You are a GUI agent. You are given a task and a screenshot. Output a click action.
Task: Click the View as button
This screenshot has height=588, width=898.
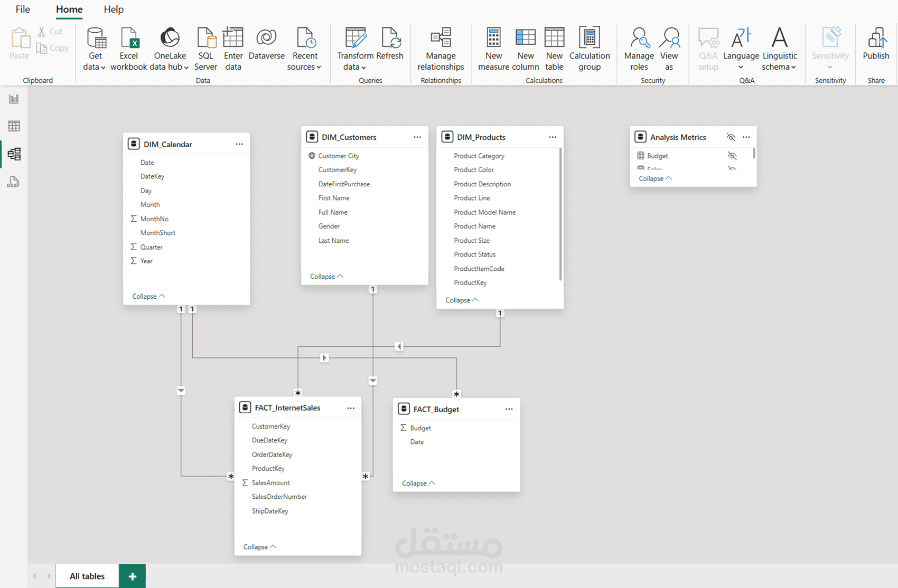coord(669,49)
